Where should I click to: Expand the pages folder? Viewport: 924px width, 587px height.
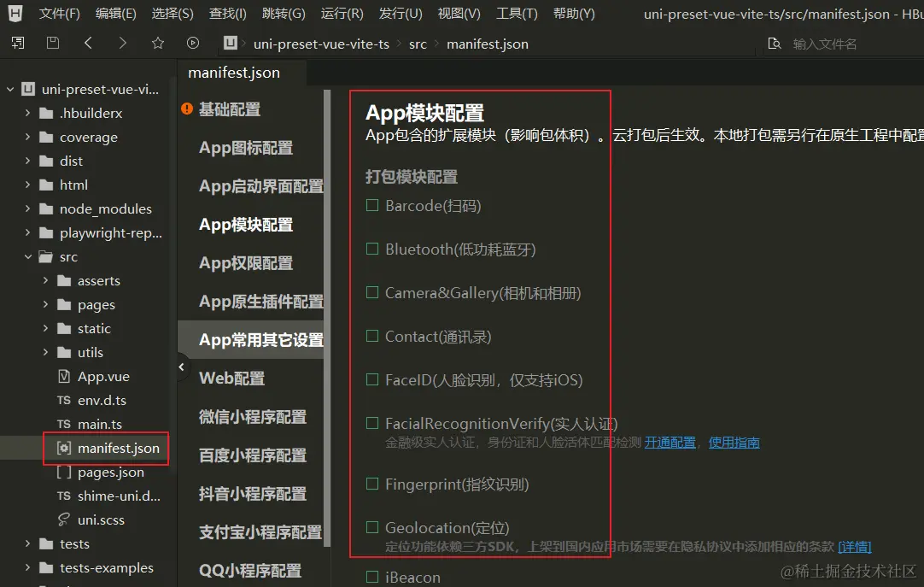coord(45,304)
